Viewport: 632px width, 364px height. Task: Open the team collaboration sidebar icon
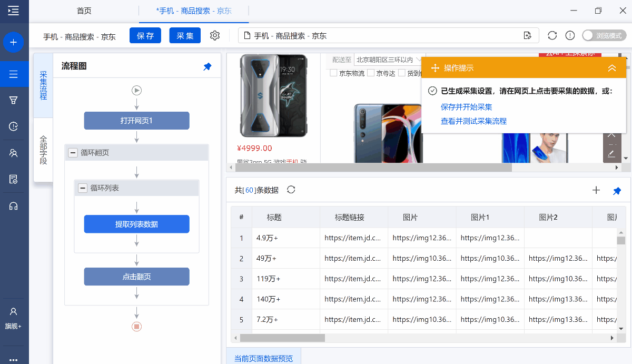click(x=14, y=153)
